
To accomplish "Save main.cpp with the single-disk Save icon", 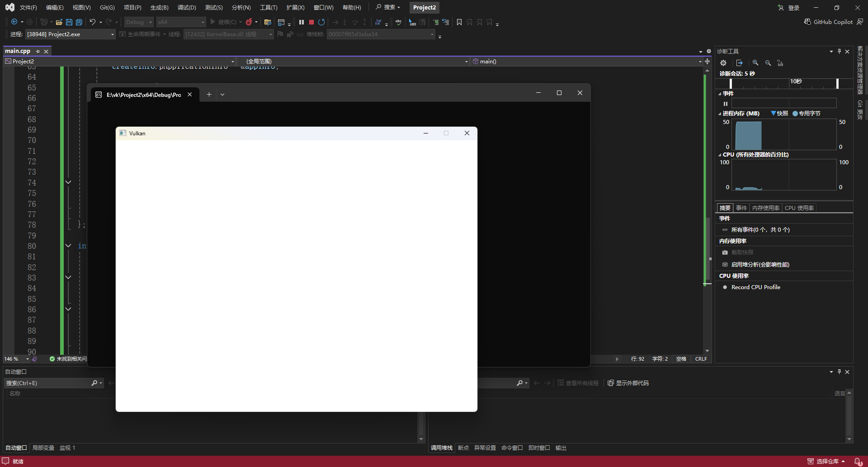I will [x=69, y=22].
